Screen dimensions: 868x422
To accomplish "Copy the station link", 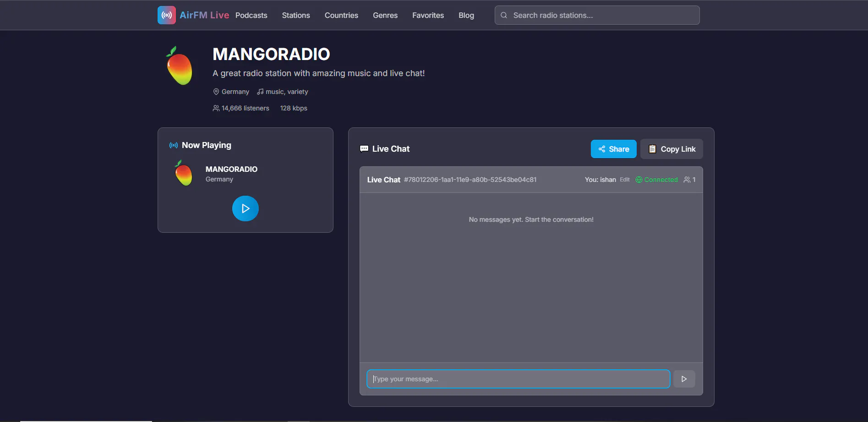I will pyautogui.click(x=671, y=149).
